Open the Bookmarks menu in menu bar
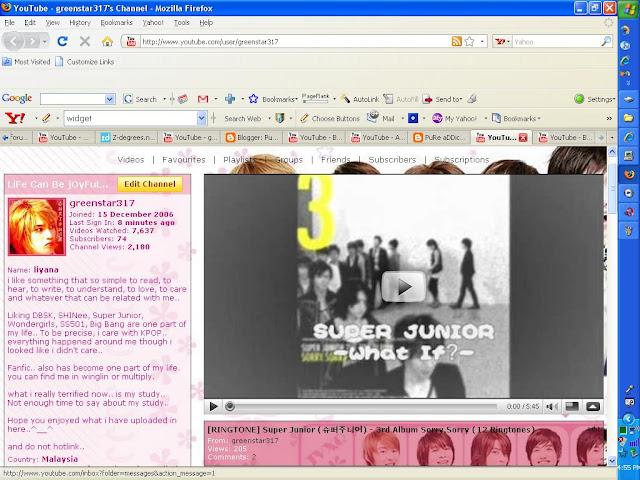Image resolution: width=640 pixels, height=480 pixels. pyautogui.click(x=116, y=22)
